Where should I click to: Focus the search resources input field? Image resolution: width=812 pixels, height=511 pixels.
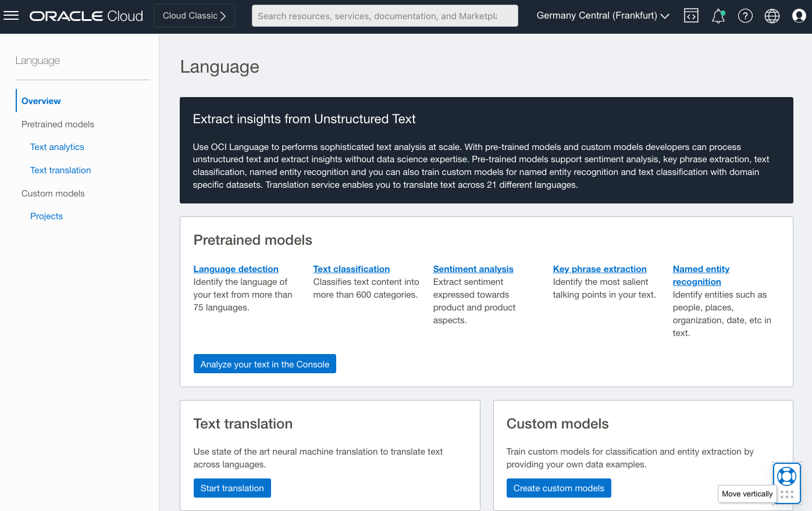point(384,16)
